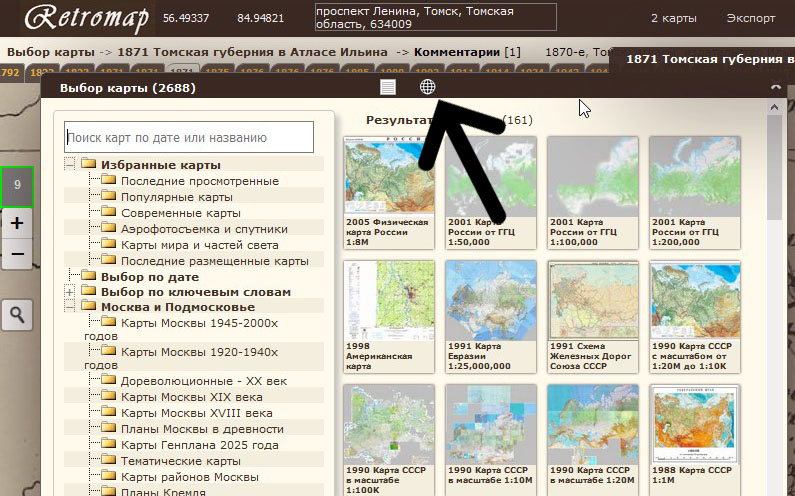Click results panel scroll-up arrow

774,107
